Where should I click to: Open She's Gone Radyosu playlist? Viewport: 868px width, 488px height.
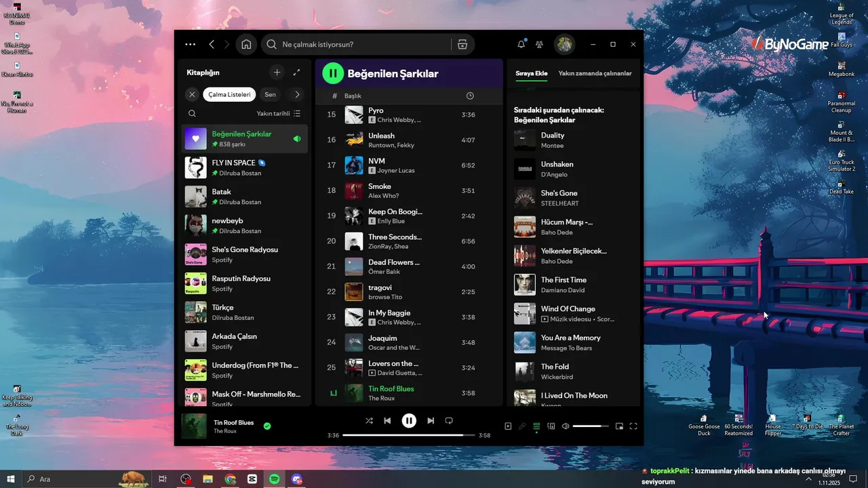[244, 254]
